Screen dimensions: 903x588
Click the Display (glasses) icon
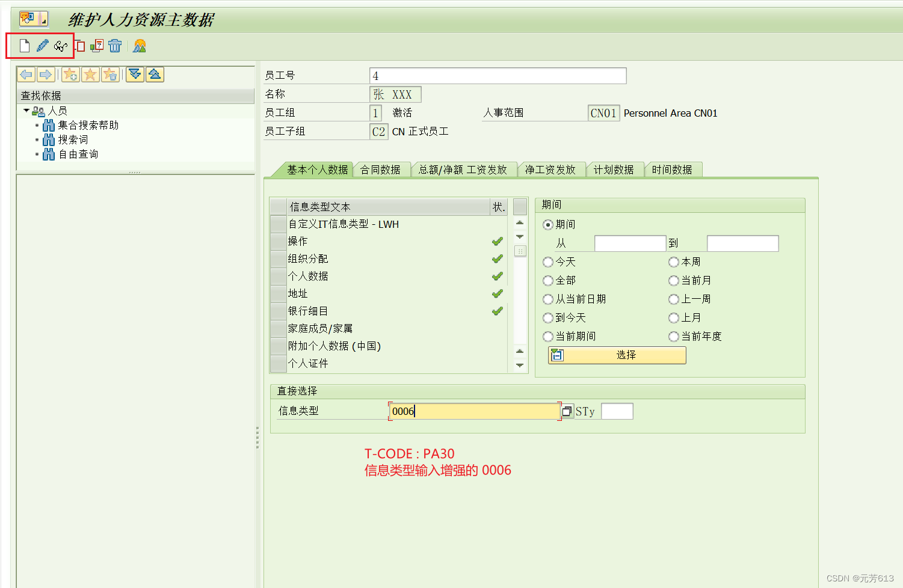[61, 46]
